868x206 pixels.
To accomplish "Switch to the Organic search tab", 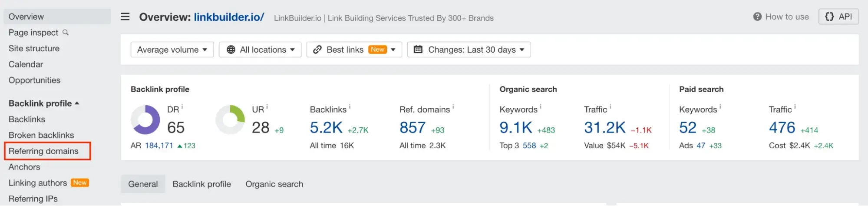I will tap(274, 184).
